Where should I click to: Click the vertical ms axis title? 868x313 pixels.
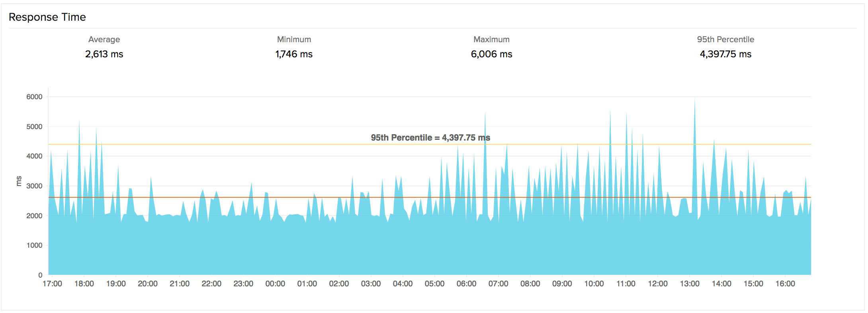tap(19, 181)
